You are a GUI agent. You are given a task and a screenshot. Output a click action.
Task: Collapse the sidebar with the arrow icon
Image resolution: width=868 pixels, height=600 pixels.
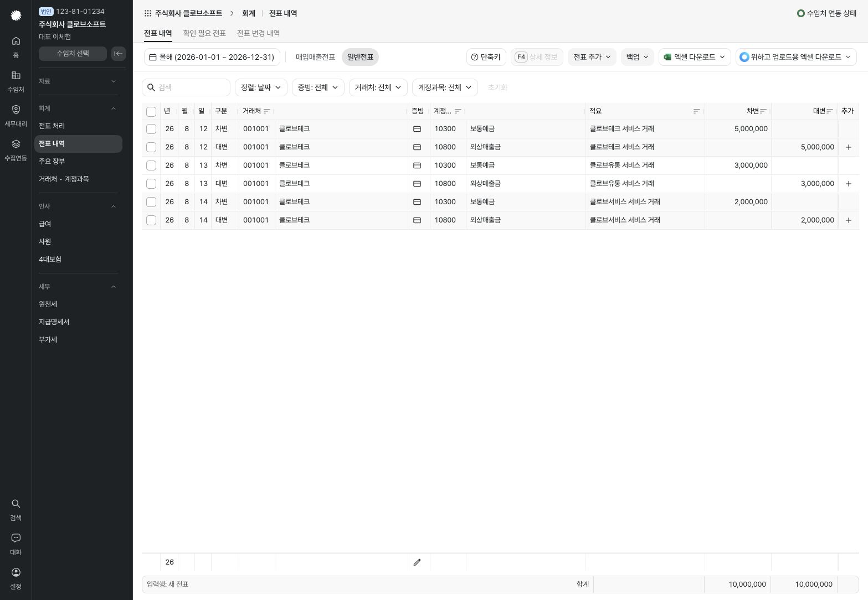tap(119, 54)
